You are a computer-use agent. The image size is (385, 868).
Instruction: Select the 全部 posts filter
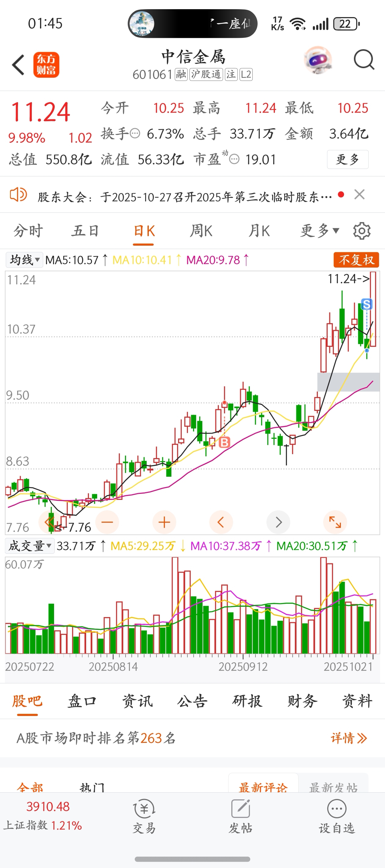30,787
